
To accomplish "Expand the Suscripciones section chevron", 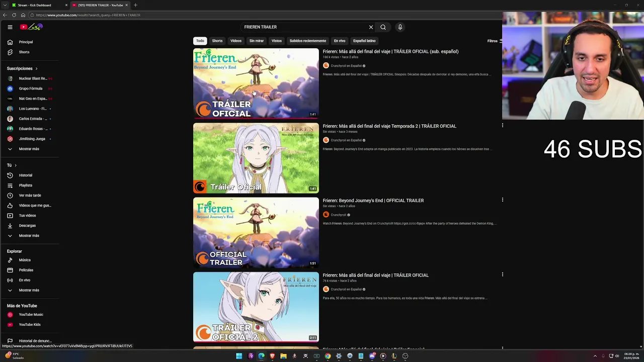I will (x=36, y=68).
